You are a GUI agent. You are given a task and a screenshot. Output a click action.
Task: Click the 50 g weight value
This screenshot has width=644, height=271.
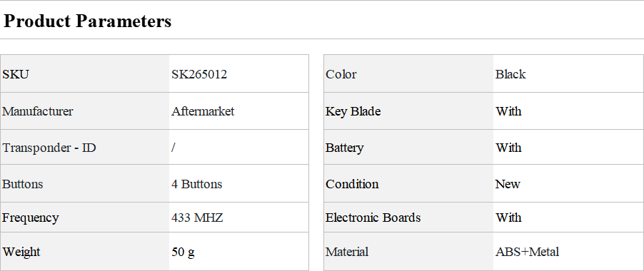tap(183, 252)
